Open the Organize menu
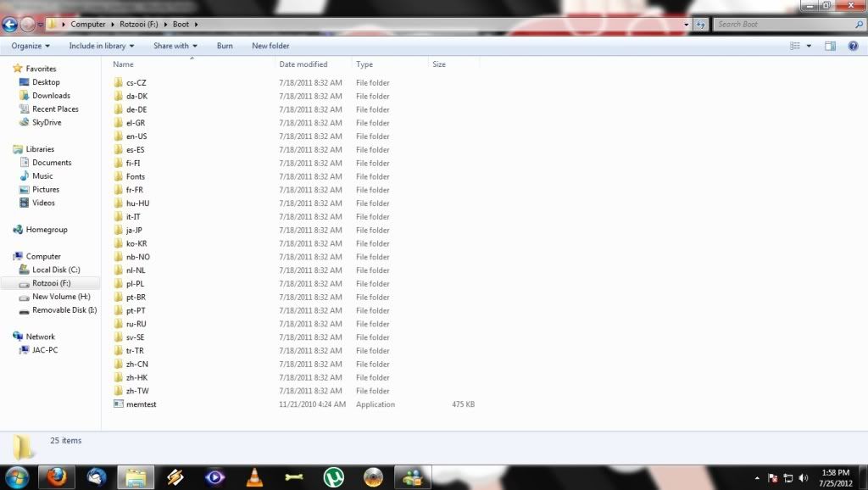This screenshot has height=490, width=868. [x=31, y=46]
